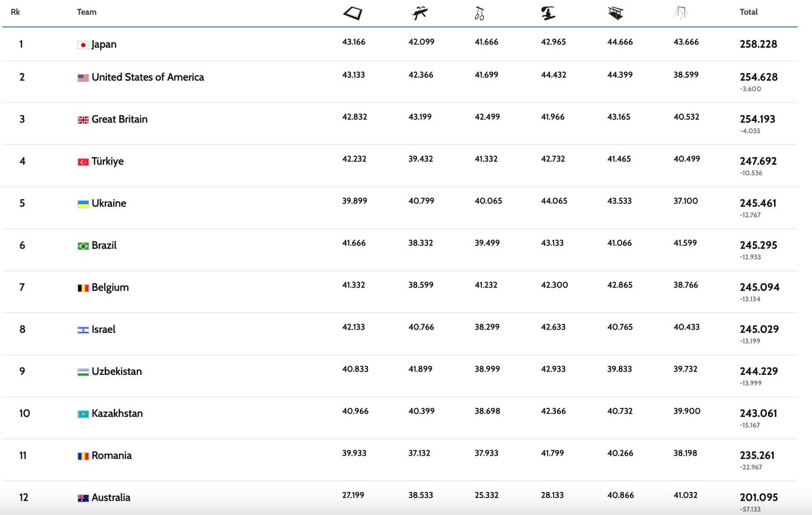Click the Ukraine flag icon
The width and height of the screenshot is (812, 515).
point(83,203)
